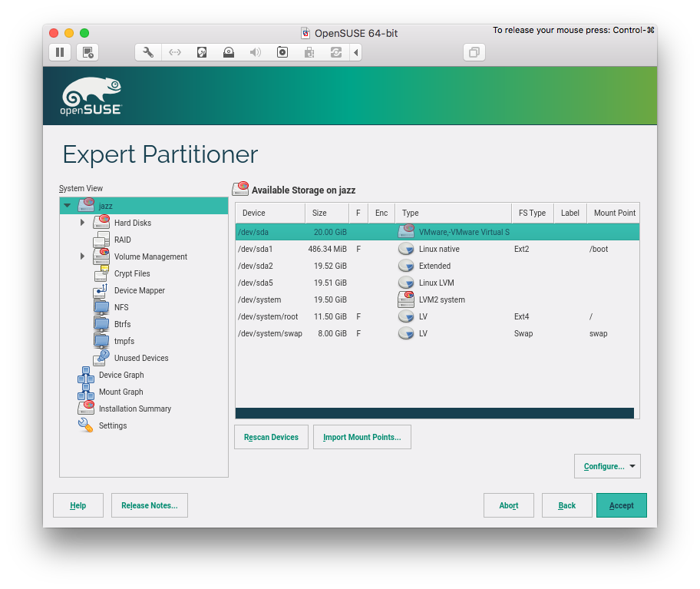Open the Help button
This screenshot has width=700, height=589.
click(78, 505)
